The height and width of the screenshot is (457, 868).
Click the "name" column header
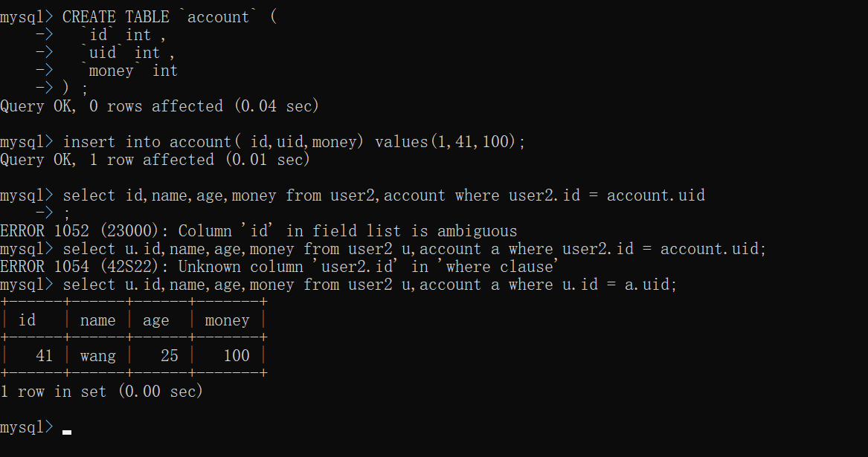coord(97,320)
